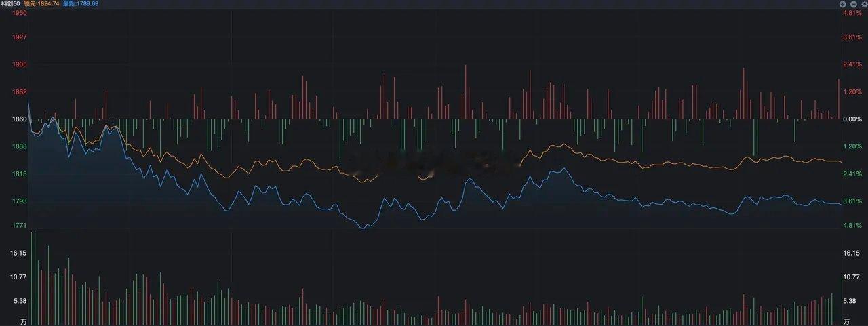Click the green 4.81% percent label

click(x=851, y=226)
